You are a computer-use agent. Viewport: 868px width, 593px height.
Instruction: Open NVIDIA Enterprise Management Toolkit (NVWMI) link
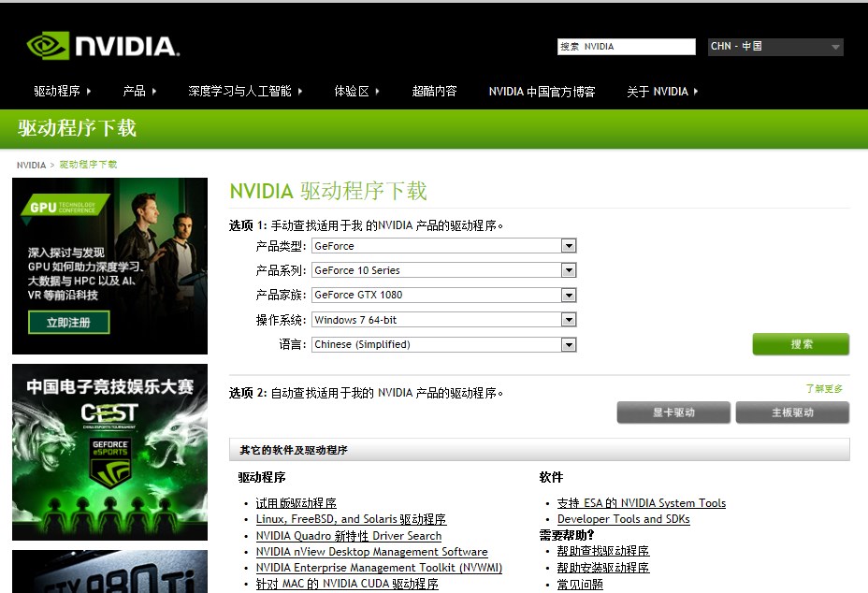[379, 568]
